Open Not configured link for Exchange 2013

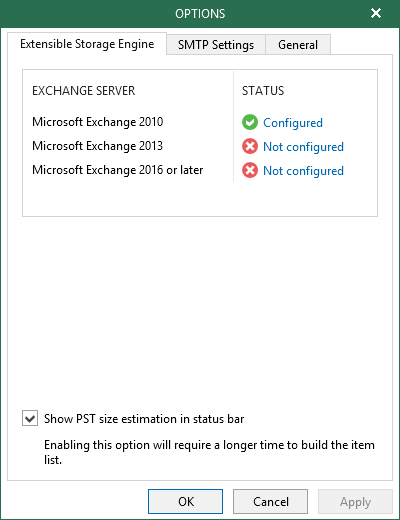click(303, 147)
